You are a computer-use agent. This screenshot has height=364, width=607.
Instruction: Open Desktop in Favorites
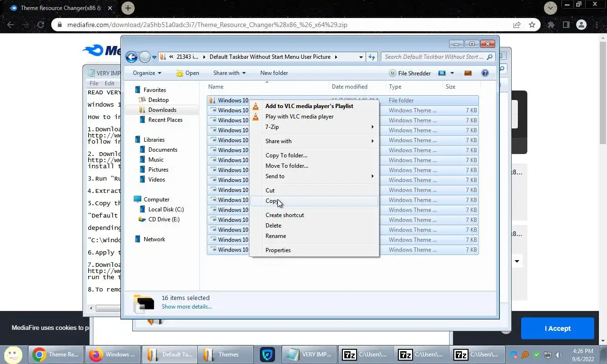(158, 100)
